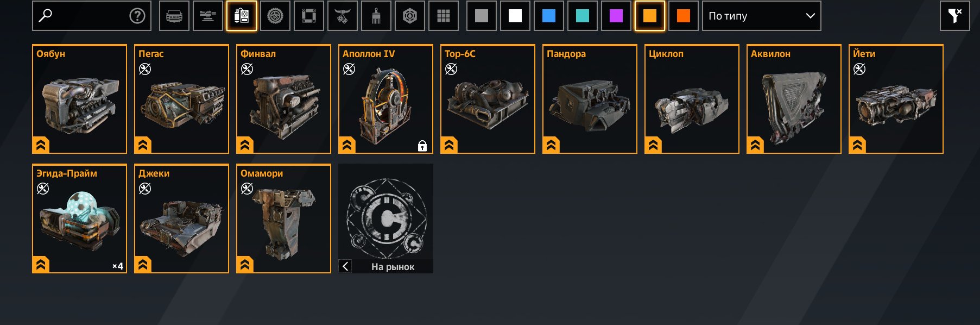The image size is (980, 325).
Task: Expand the upgrade chevron on Пандора
Action: [x=551, y=145]
